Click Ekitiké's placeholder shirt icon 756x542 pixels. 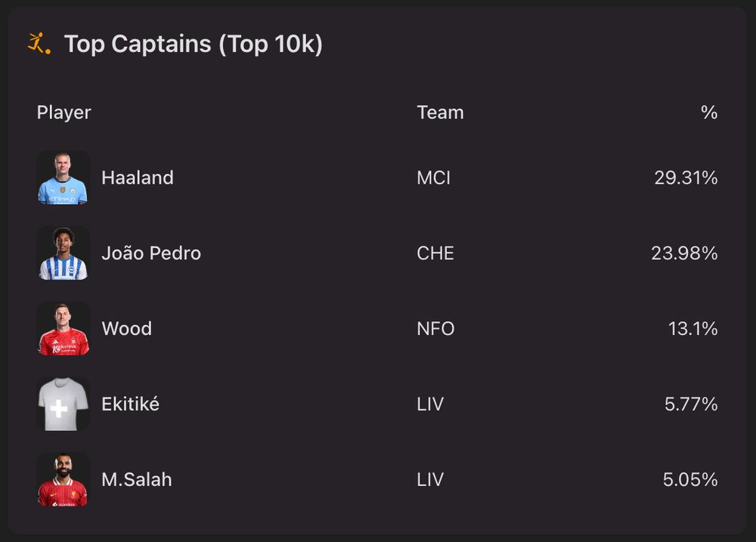pyautogui.click(x=64, y=404)
